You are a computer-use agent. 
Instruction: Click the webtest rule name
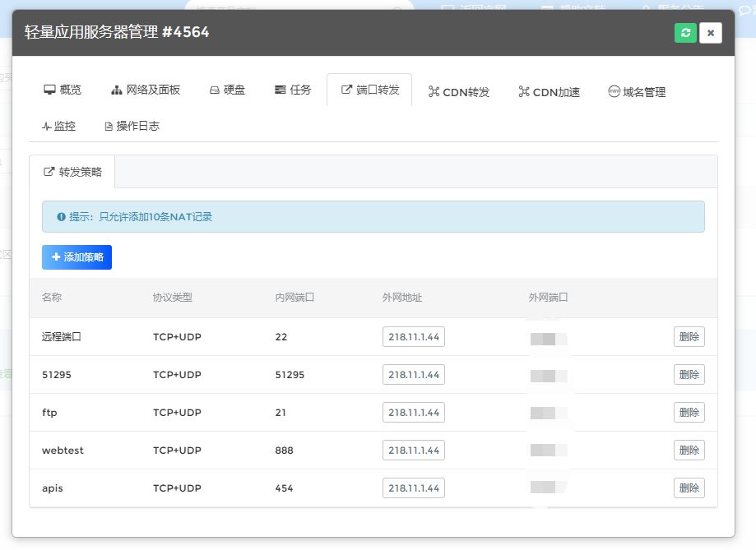(x=63, y=451)
